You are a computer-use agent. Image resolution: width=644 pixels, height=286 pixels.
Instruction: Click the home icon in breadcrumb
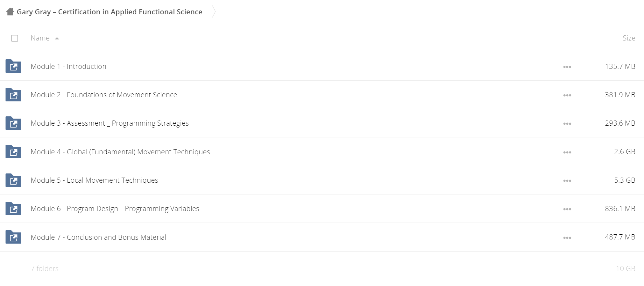(x=10, y=12)
